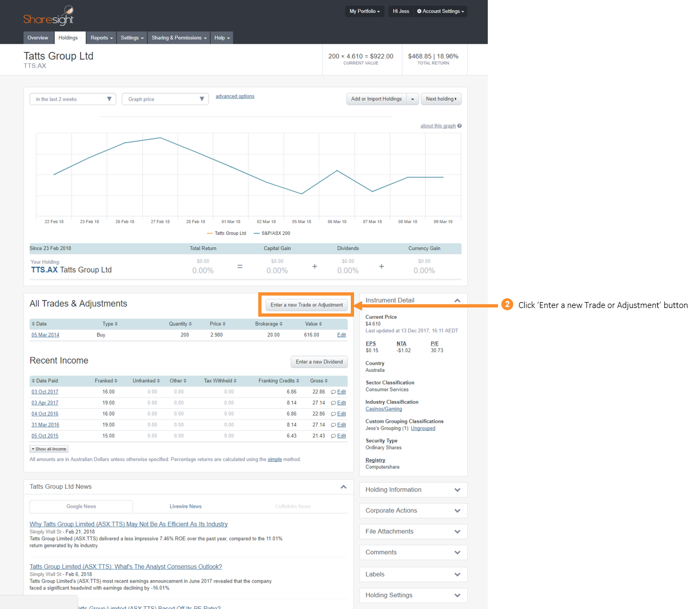
Task: Switch to Livewire News tab
Action: (186, 507)
